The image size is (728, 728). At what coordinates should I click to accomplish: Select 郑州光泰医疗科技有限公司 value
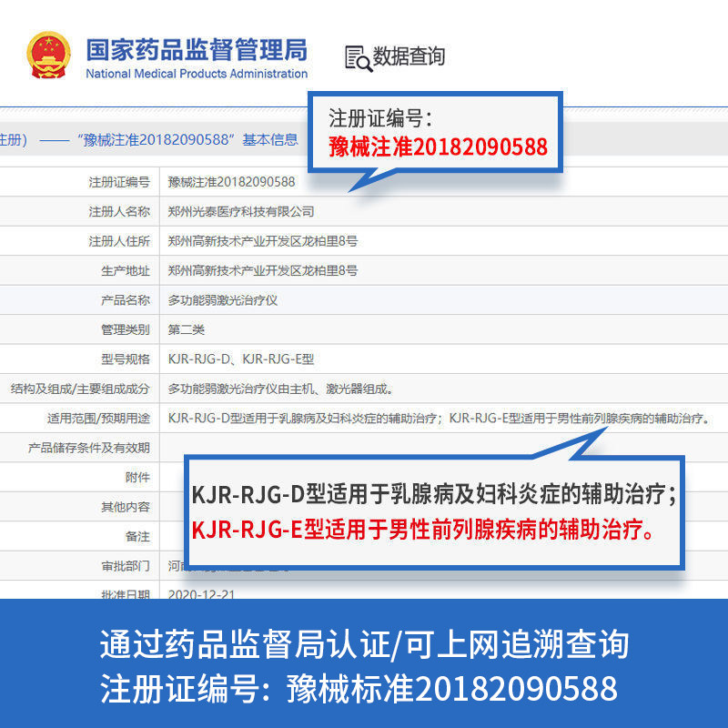tap(241, 212)
